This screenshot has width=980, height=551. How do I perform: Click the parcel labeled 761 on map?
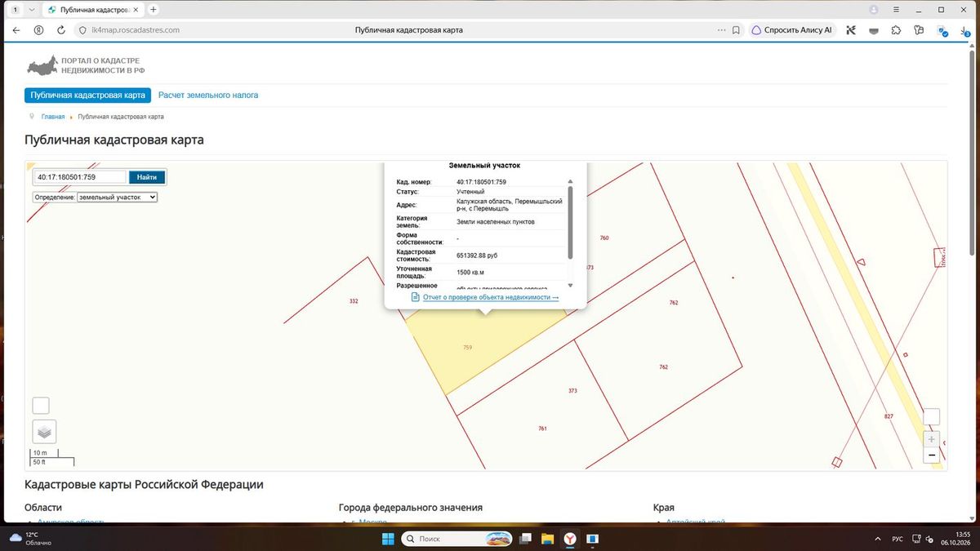(x=542, y=429)
